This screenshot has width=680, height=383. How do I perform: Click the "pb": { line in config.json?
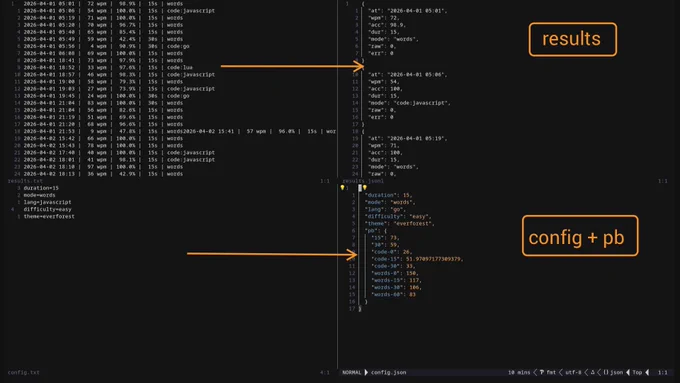pos(376,230)
